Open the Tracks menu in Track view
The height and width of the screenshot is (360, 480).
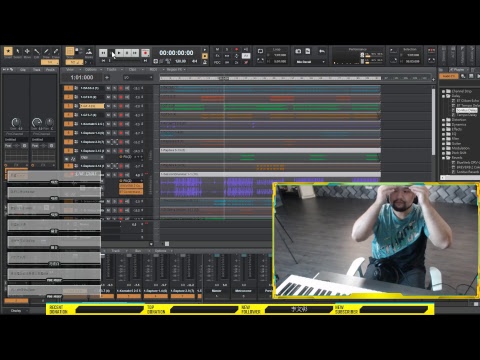113,70
